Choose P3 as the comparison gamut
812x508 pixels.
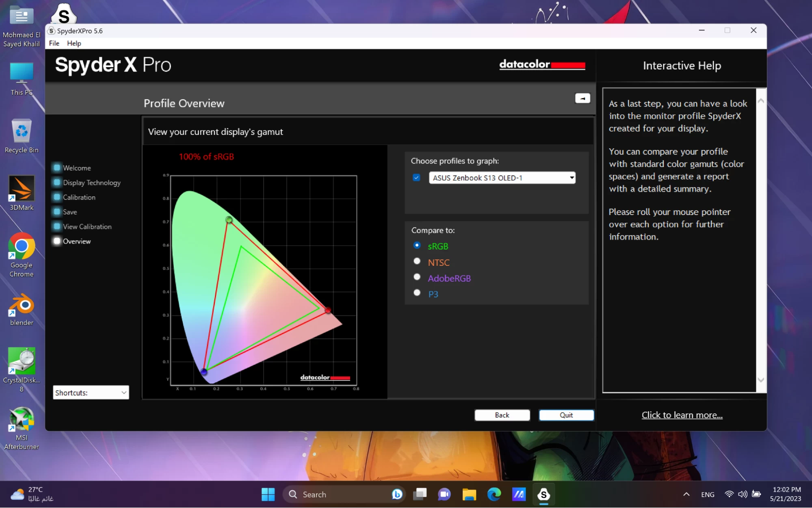417,293
